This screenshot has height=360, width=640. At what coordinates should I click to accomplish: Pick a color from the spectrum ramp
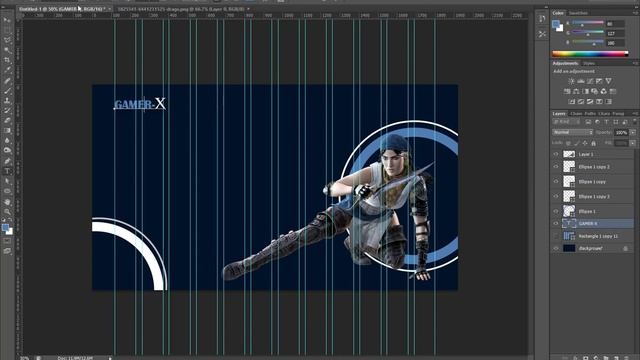[x=590, y=53]
